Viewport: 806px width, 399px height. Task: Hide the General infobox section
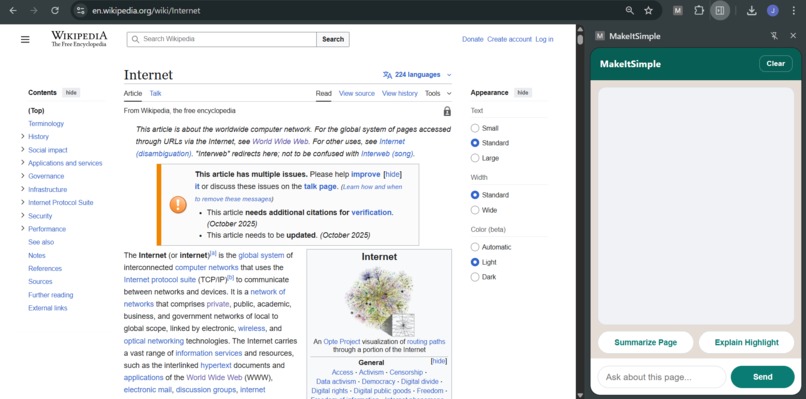438,361
